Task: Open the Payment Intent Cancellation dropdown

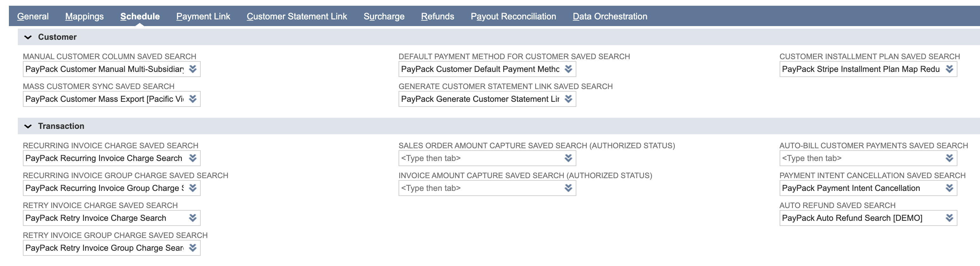Action: point(950,188)
